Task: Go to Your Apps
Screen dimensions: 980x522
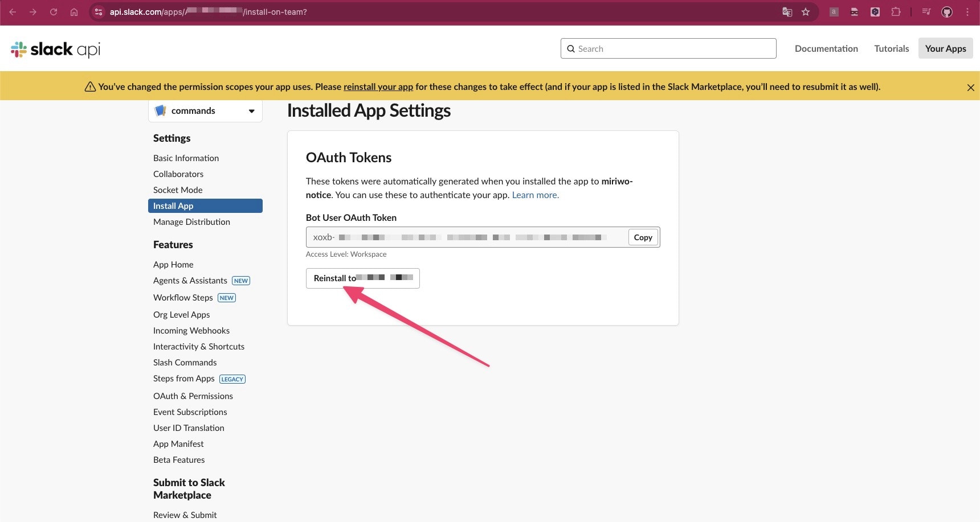Action: 946,48
